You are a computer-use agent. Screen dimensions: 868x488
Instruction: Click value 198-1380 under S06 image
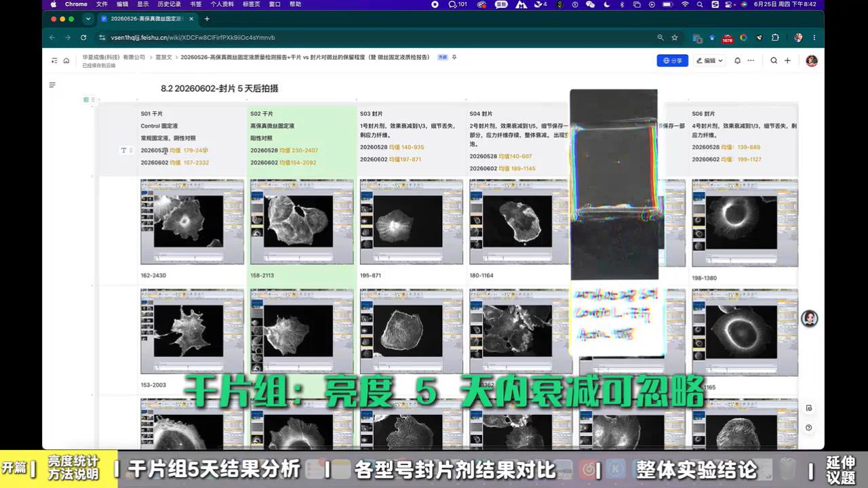point(705,279)
